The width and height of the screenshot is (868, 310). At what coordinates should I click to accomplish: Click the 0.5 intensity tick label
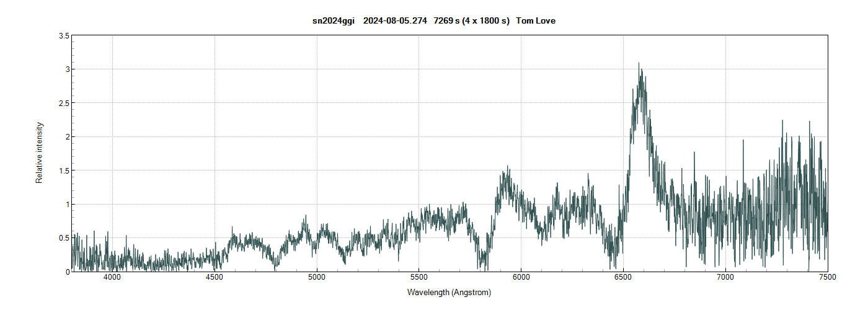64,237
